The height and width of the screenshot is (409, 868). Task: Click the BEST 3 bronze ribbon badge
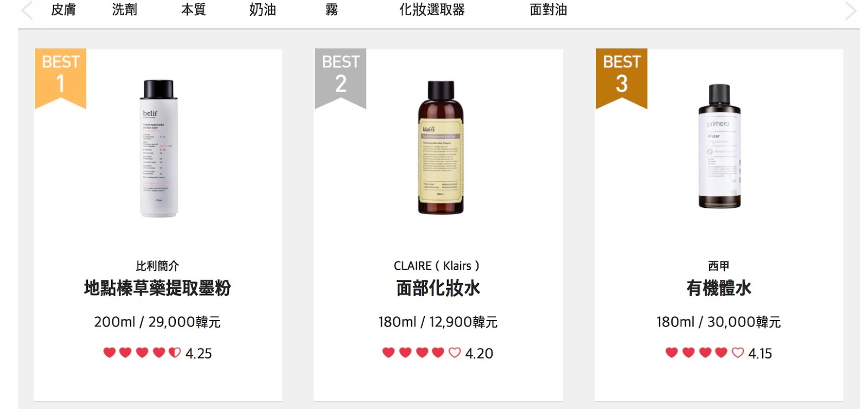tap(621, 79)
